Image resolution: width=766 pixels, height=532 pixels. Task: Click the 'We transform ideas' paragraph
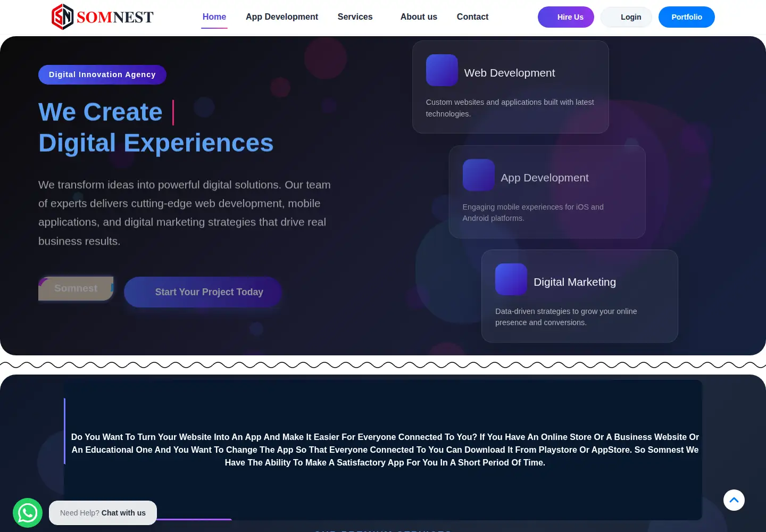185,213
